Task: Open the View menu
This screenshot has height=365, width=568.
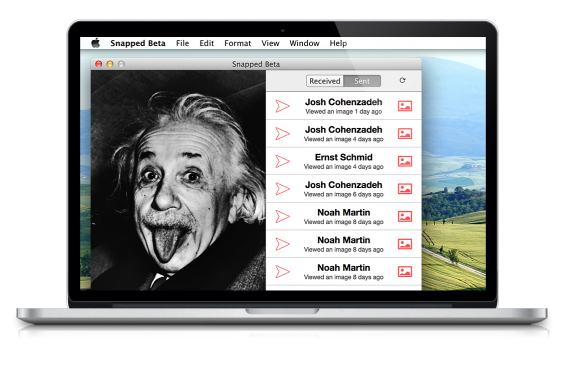Action: click(x=270, y=43)
